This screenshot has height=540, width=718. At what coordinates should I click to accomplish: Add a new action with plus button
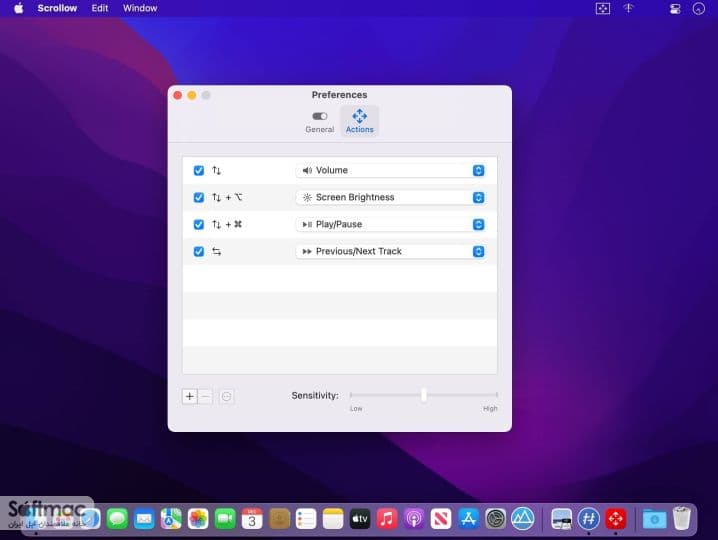pos(190,396)
